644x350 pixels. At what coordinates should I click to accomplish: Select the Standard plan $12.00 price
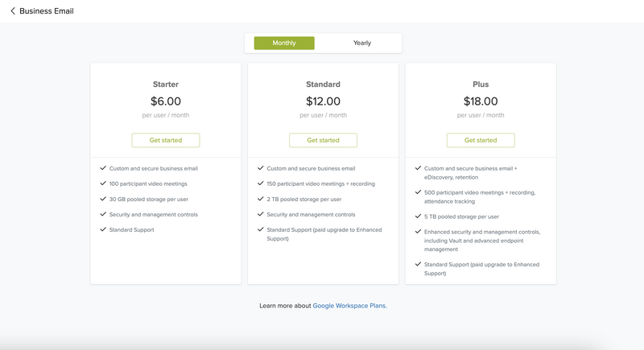click(x=324, y=101)
